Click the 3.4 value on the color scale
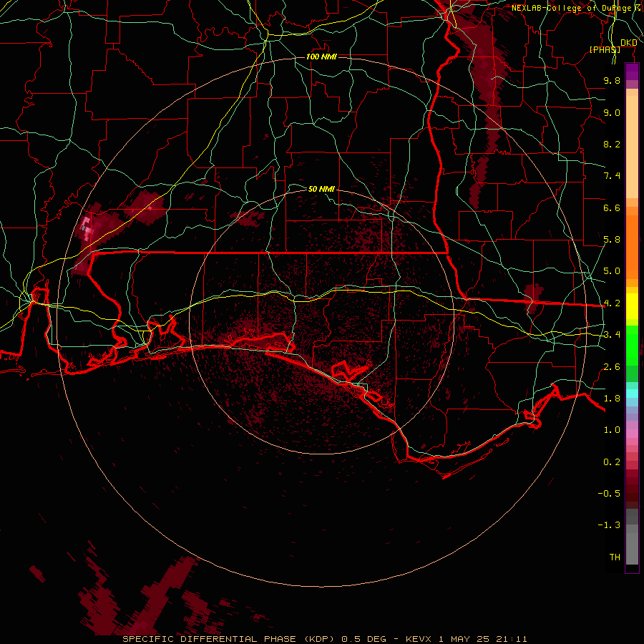This screenshot has width=644, height=644. [x=612, y=335]
